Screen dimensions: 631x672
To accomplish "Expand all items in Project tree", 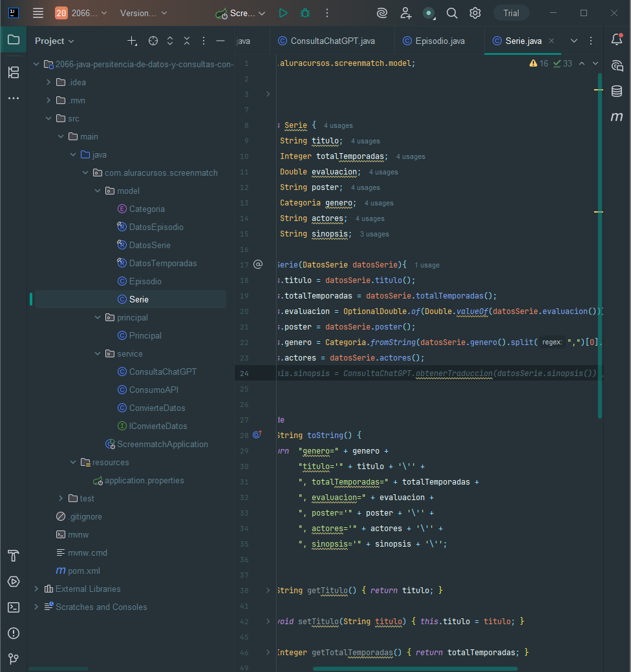I will [170, 41].
